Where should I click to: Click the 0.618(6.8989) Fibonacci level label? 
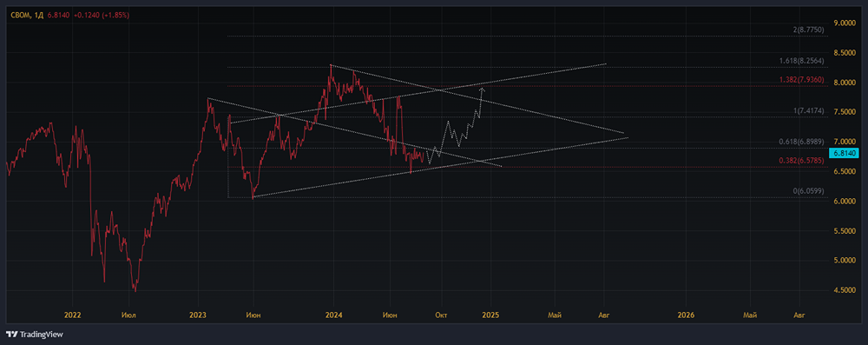pos(801,142)
